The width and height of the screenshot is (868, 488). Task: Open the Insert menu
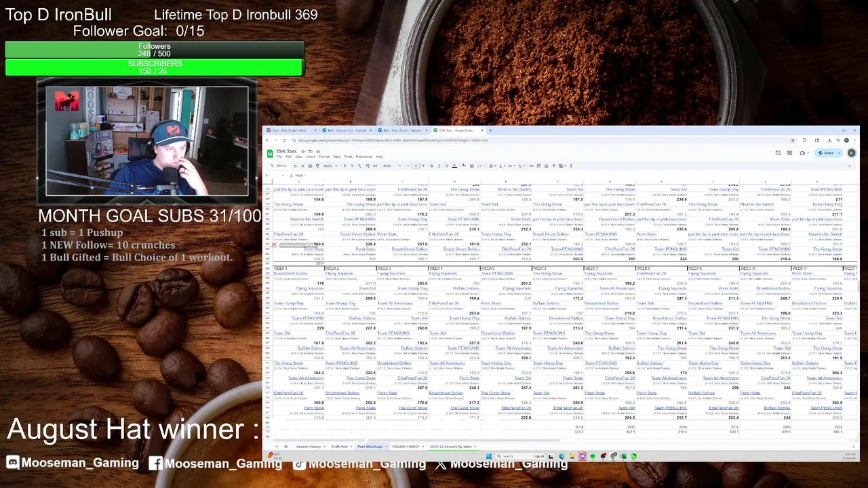(311, 157)
